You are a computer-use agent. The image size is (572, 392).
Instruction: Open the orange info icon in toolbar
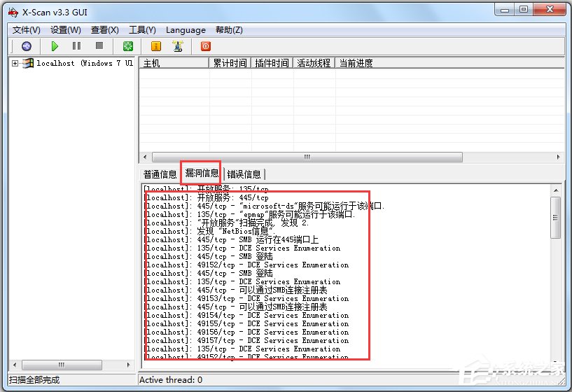[156, 46]
